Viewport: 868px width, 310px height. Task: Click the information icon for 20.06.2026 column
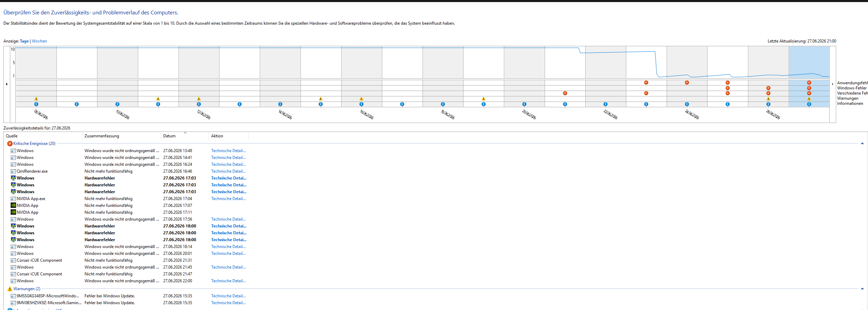524,104
